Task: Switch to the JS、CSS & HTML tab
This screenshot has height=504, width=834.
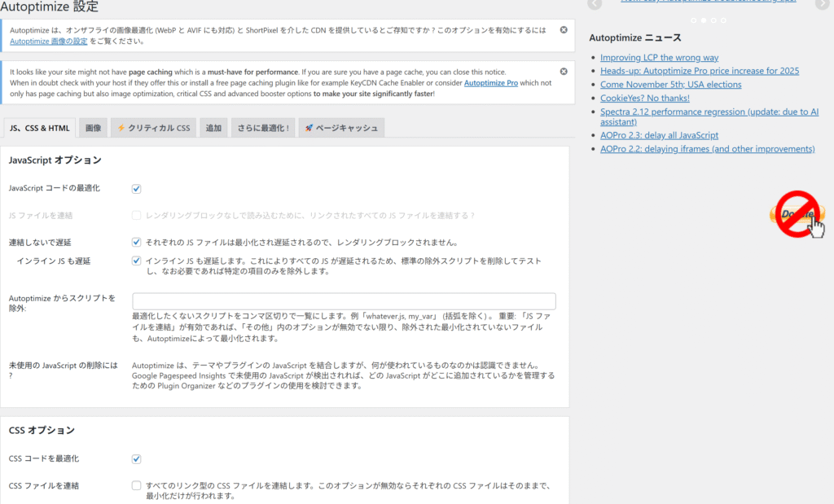Action: coord(39,128)
